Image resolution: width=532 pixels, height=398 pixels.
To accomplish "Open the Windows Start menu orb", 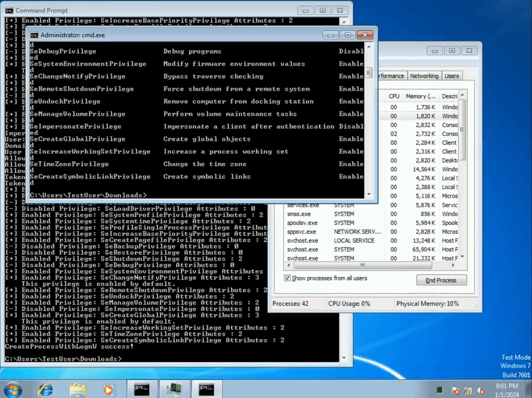I will (x=13, y=390).
